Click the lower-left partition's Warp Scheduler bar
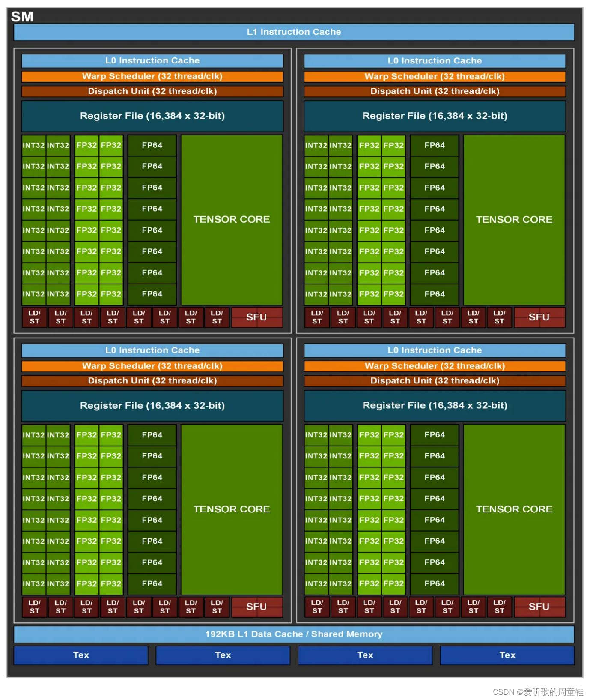This screenshot has width=590, height=700. pyautogui.click(x=152, y=366)
